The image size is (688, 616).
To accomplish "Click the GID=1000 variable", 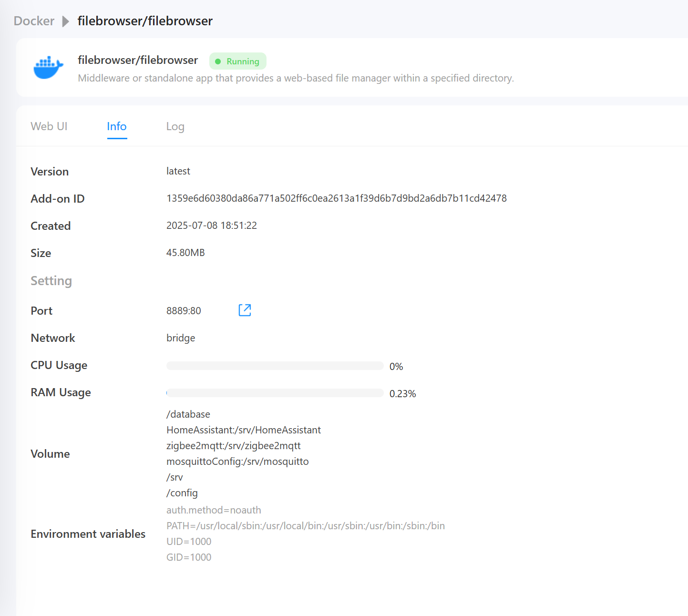I will [189, 557].
